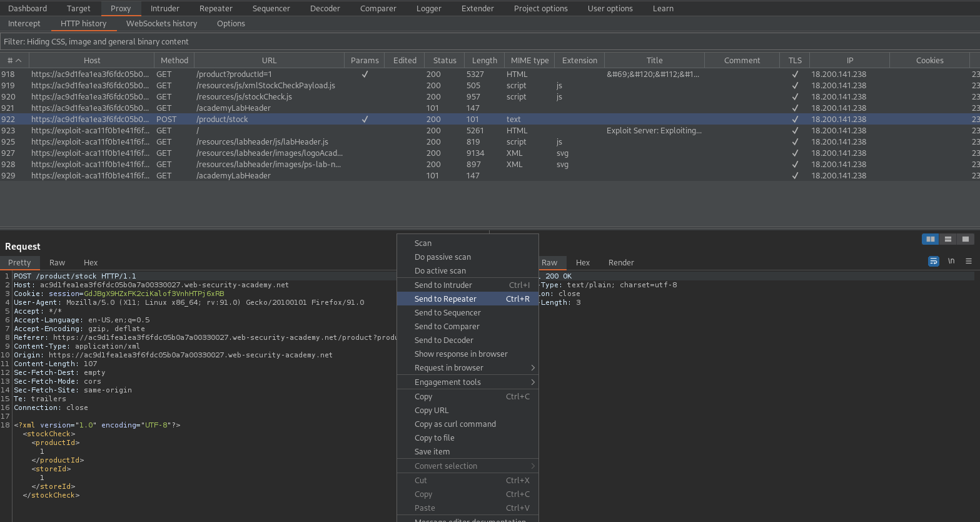Select row 927 logoAcad svg request

point(490,153)
